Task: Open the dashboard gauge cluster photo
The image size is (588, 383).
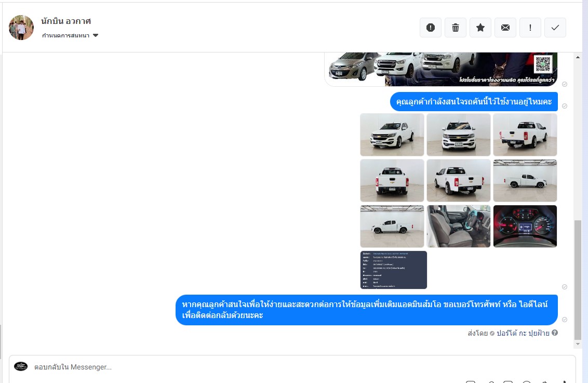Action: point(525,226)
